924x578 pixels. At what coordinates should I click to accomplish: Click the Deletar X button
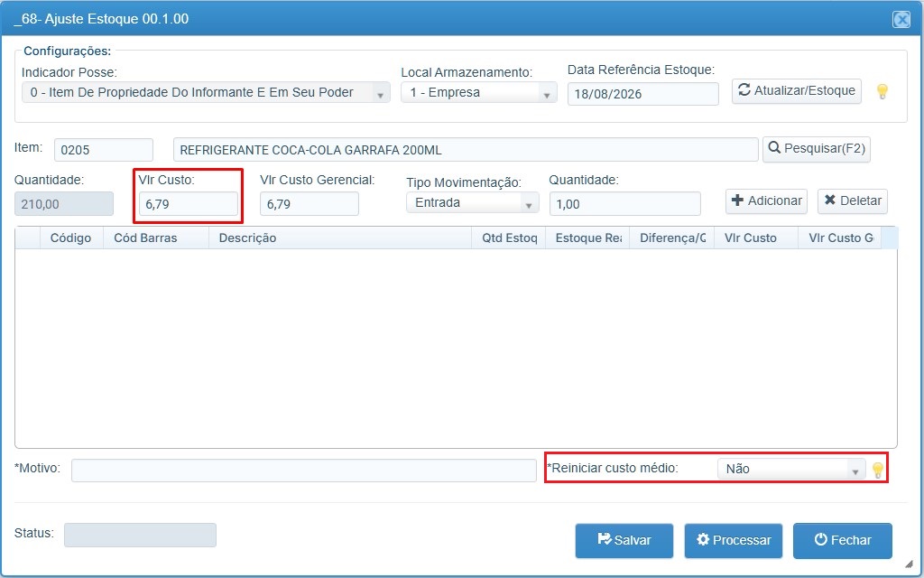point(852,201)
